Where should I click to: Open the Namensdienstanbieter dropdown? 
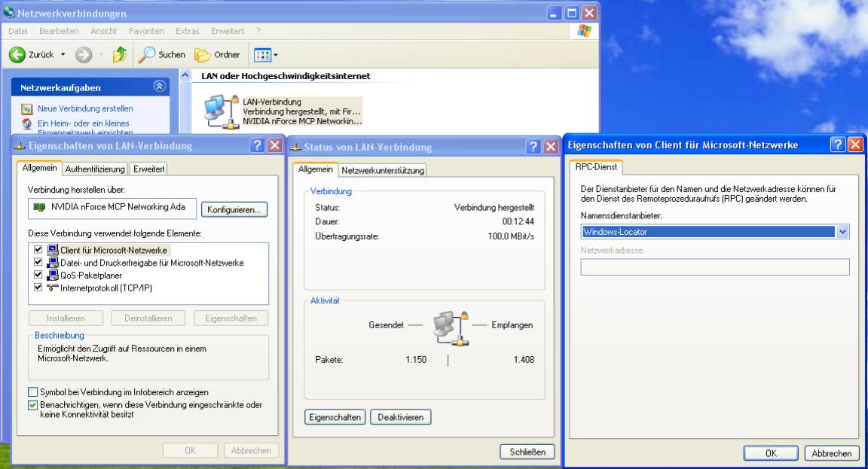click(x=842, y=233)
